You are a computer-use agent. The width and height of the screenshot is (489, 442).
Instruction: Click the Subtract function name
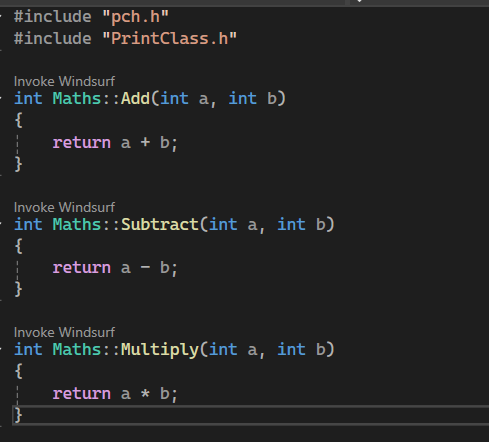[x=160, y=224]
